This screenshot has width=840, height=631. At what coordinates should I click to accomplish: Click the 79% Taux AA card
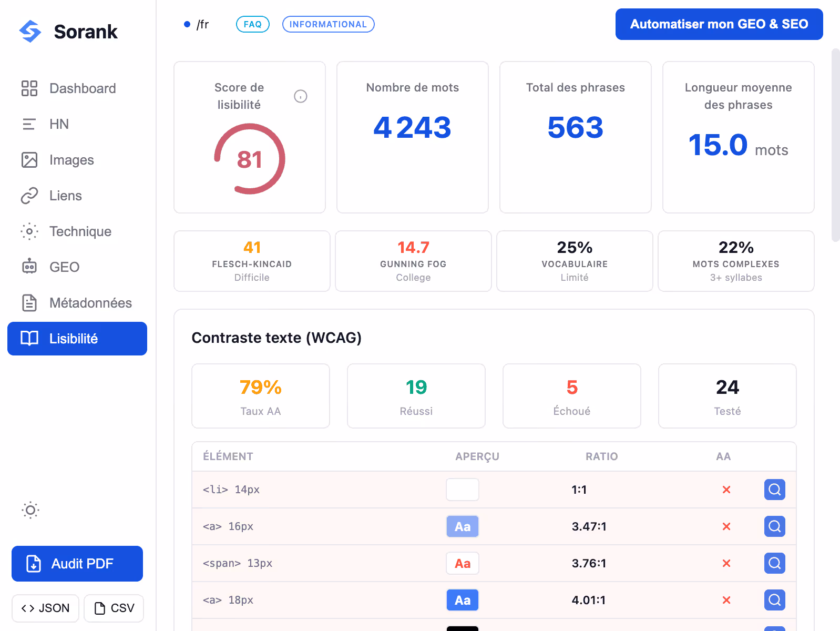(x=261, y=396)
